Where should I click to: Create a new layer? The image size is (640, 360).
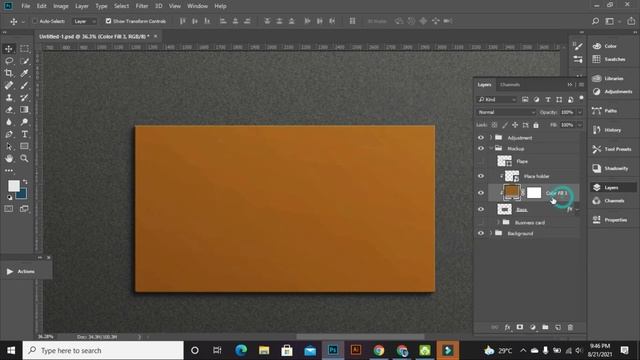[558, 327]
